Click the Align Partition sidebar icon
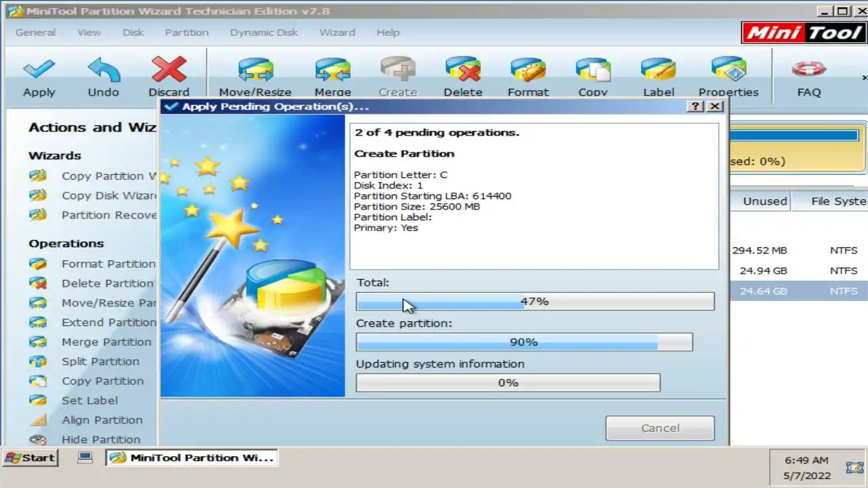 coord(38,420)
